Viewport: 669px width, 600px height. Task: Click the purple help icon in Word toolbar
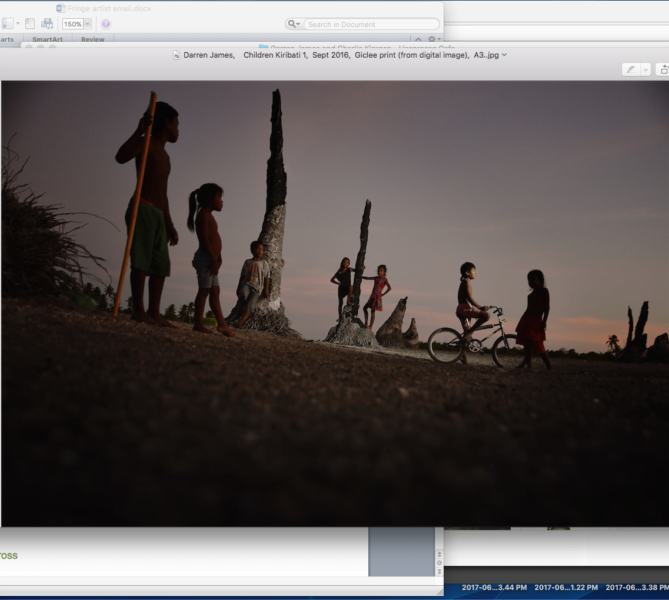106,23
